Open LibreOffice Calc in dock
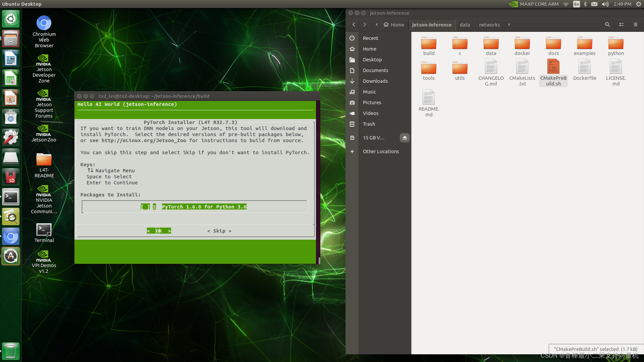 click(x=11, y=78)
